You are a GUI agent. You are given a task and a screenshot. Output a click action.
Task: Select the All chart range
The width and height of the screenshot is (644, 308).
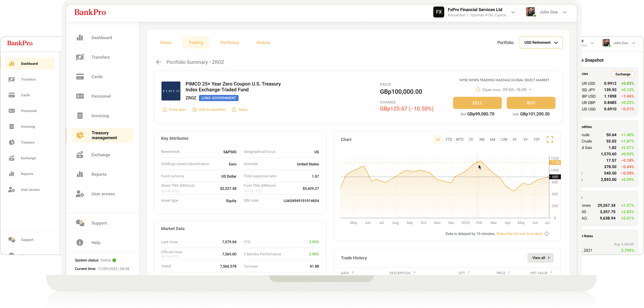pyautogui.click(x=438, y=139)
